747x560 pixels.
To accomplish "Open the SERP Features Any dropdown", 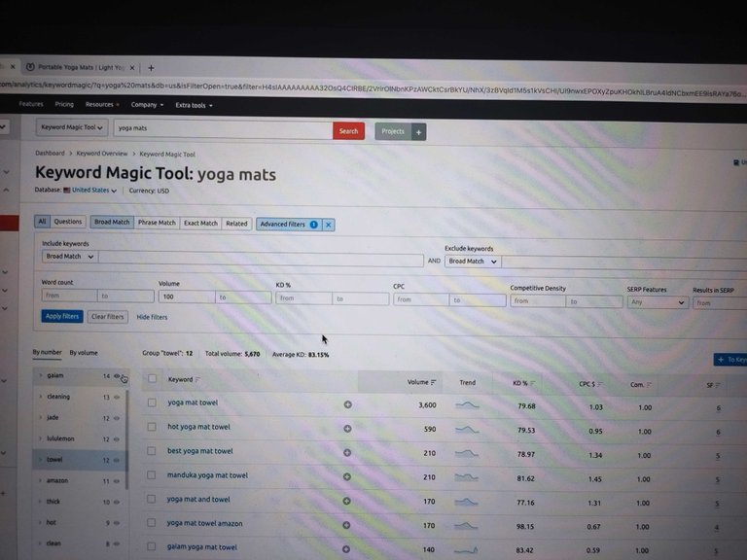I will (x=658, y=302).
